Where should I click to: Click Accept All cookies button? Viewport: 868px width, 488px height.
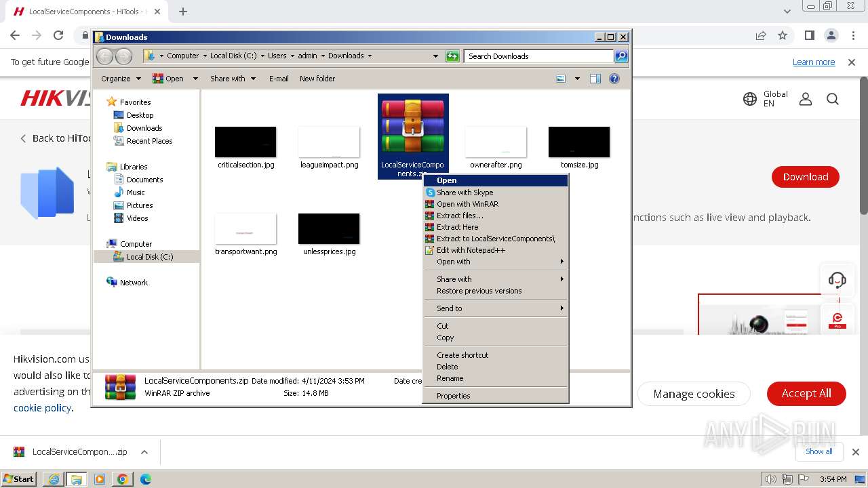pos(806,393)
